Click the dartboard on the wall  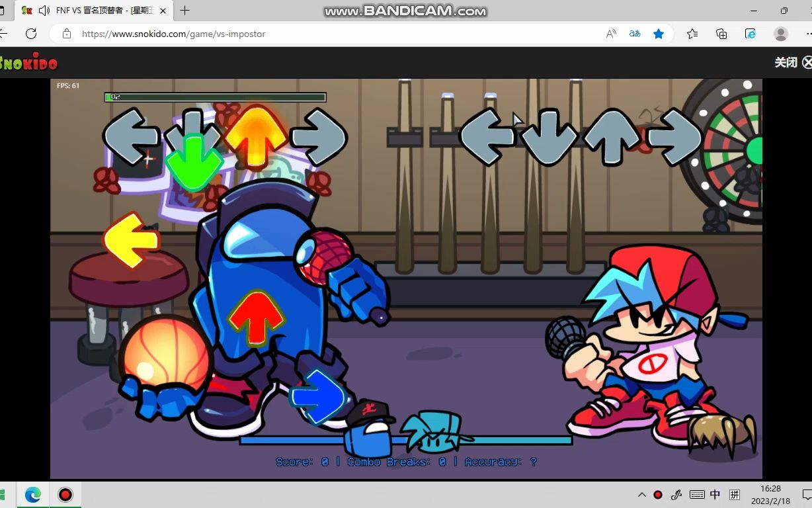click(x=722, y=150)
